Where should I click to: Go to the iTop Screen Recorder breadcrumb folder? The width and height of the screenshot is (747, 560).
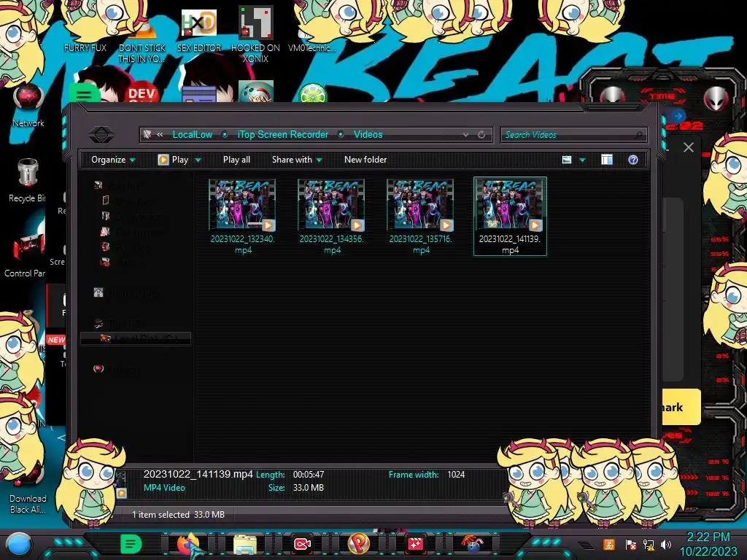(282, 134)
